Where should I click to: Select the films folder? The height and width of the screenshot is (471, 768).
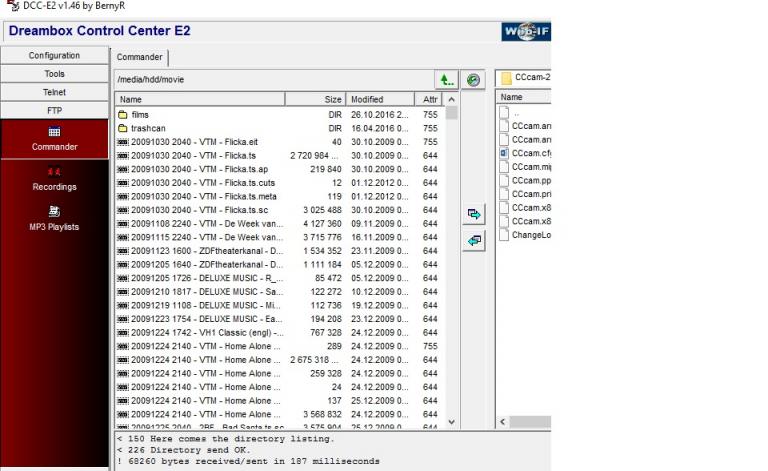tap(139, 115)
